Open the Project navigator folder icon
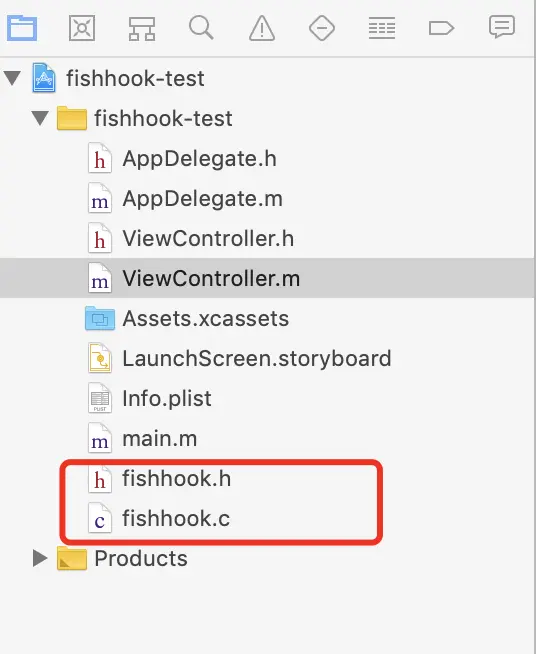536x654 pixels. [22, 28]
